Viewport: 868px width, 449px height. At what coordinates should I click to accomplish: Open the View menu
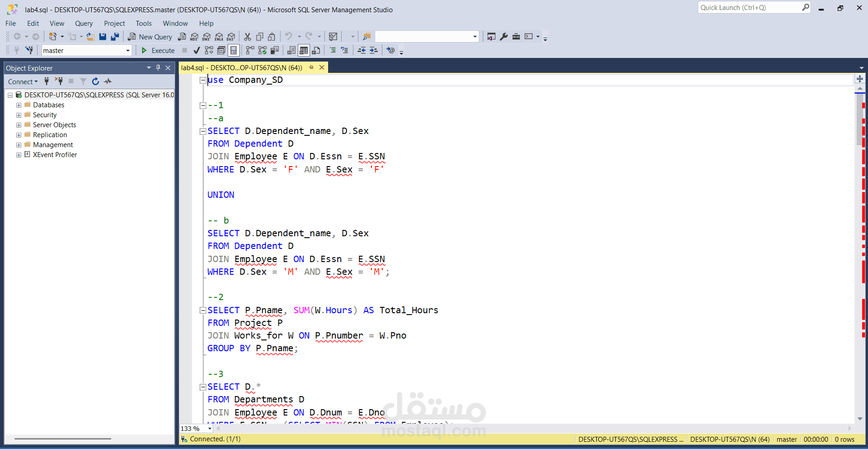tap(57, 24)
